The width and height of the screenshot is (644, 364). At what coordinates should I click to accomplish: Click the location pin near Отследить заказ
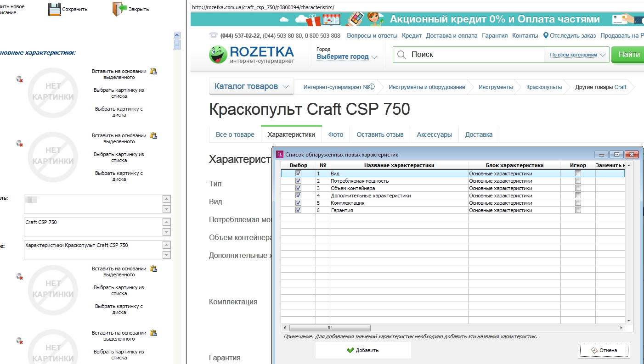pos(546,35)
